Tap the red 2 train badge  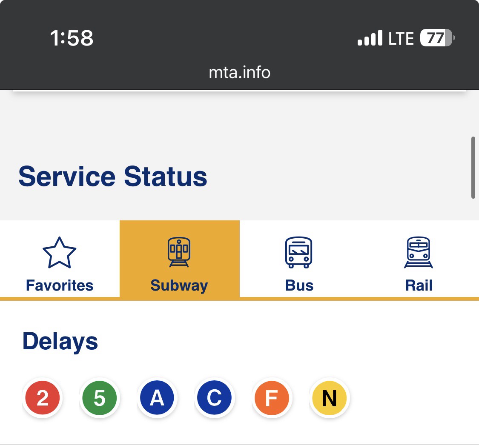coord(42,398)
